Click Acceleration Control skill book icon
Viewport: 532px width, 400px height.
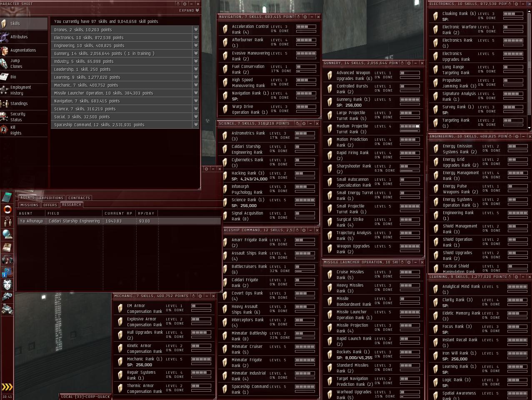coord(225,29)
